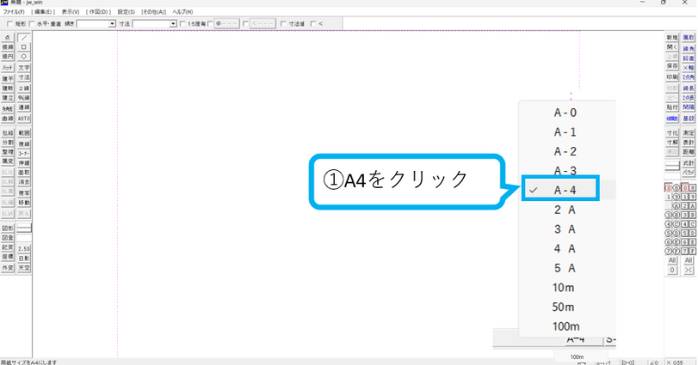Open the ファイル(F) menu
The width and height of the screenshot is (698, 365).
14,12
